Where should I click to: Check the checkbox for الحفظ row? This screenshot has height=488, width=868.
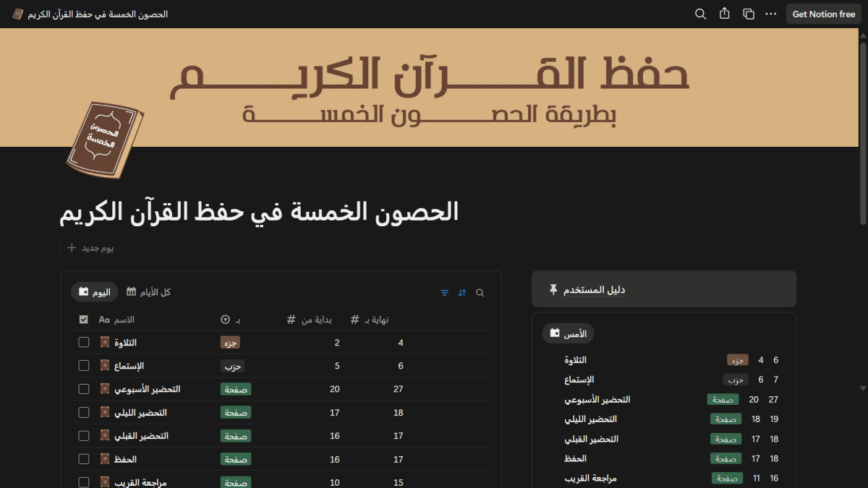[83, 458]
